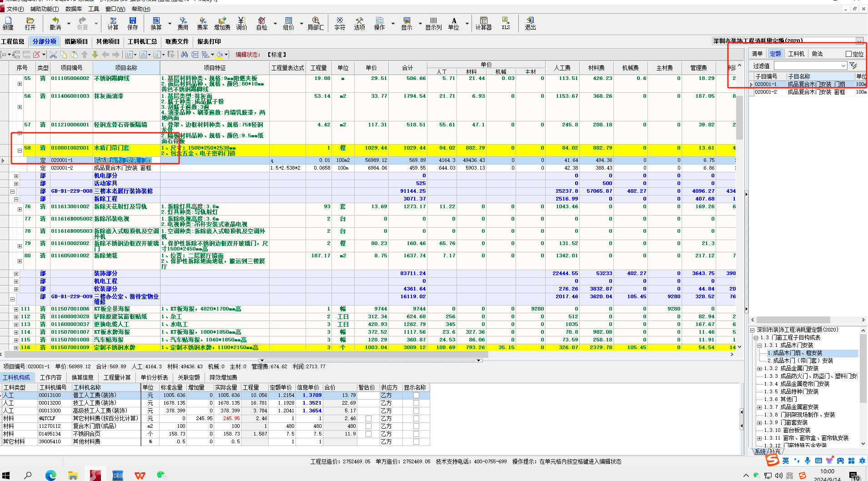Expand tree node 1.3.11 窗帘、窗帘盒
The image size is (868, 481).
[x=759, y=438]
